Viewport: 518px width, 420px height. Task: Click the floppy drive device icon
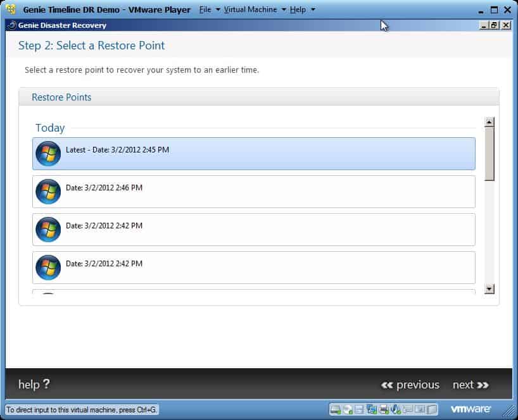point(359,409)
